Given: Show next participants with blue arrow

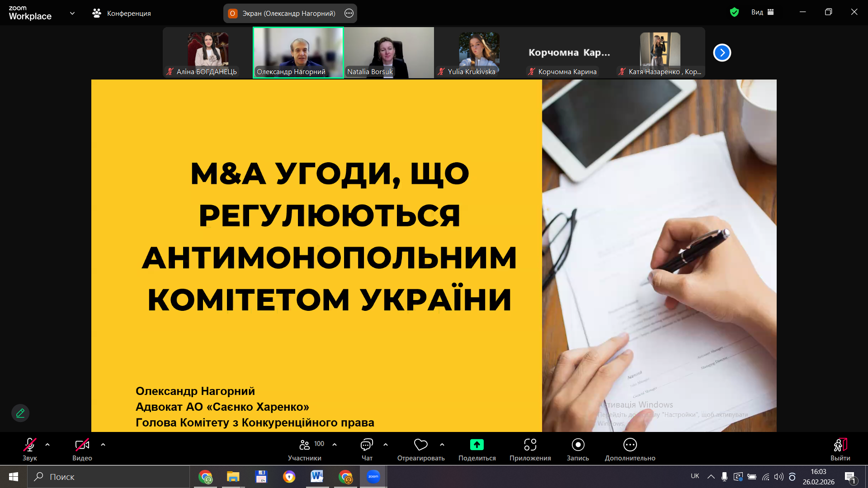Looking at the screenshot, I should click(x=722, y=53).
